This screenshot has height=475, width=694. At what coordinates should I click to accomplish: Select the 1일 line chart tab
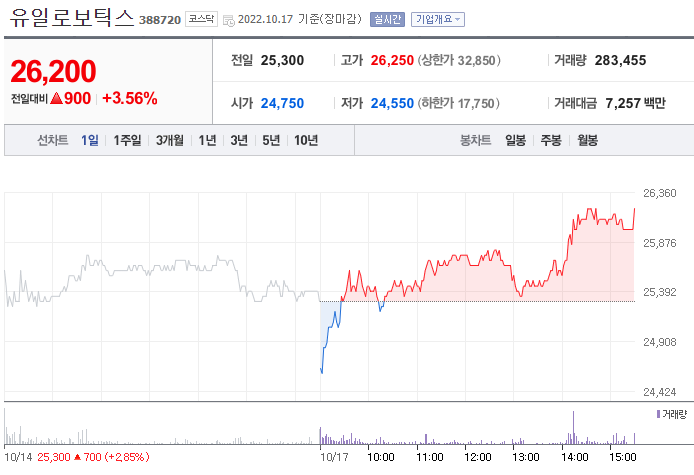(x=89, y=140)
